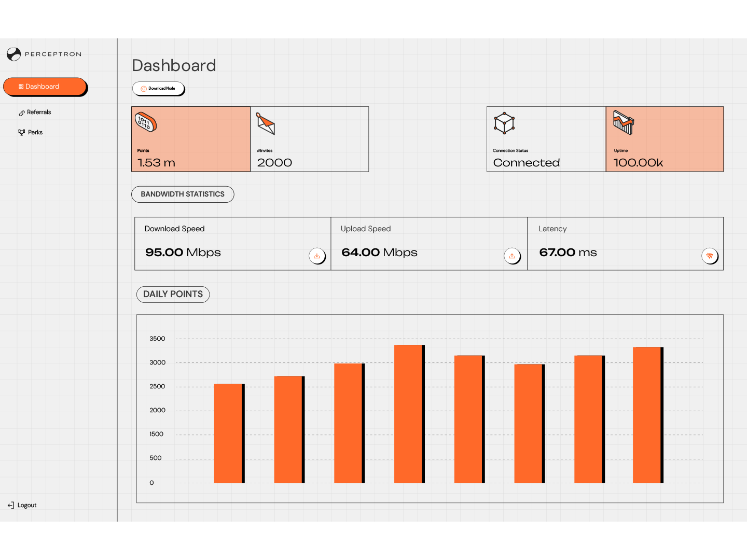This screenshot has height=560, width=747.
Task: Click the trophy icon next to Perks
Action: tap(21, 132)
